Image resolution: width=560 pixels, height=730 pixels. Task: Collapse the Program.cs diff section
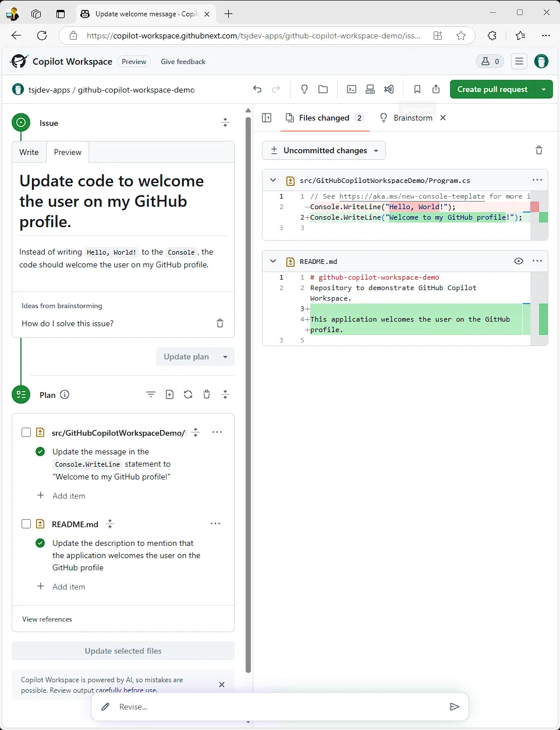tap(273, 181)
